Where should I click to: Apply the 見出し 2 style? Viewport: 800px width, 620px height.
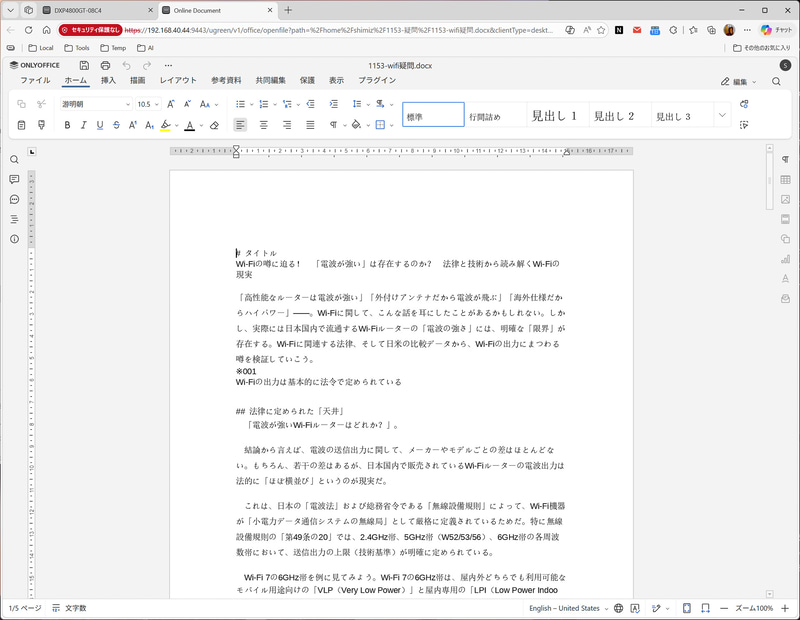620,115
